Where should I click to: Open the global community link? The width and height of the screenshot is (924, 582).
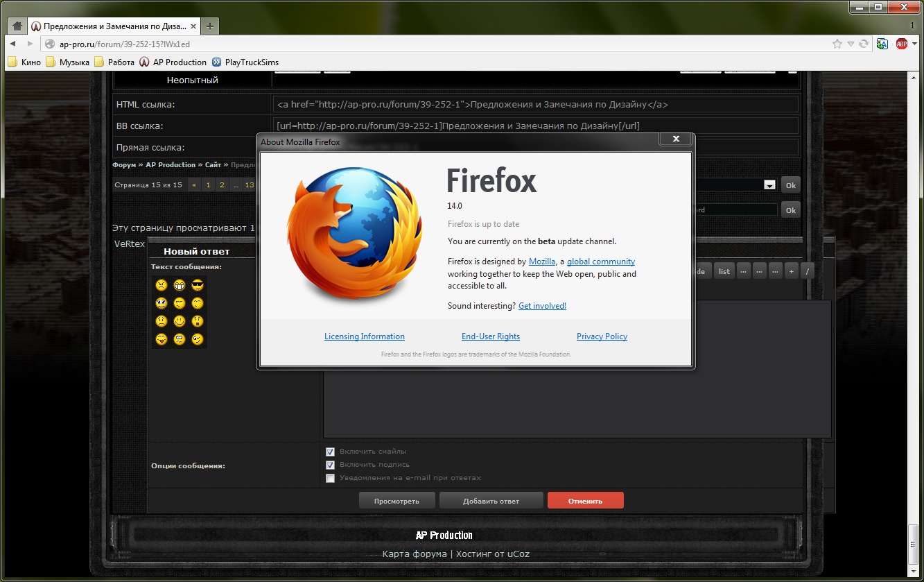tap(601, 262)
